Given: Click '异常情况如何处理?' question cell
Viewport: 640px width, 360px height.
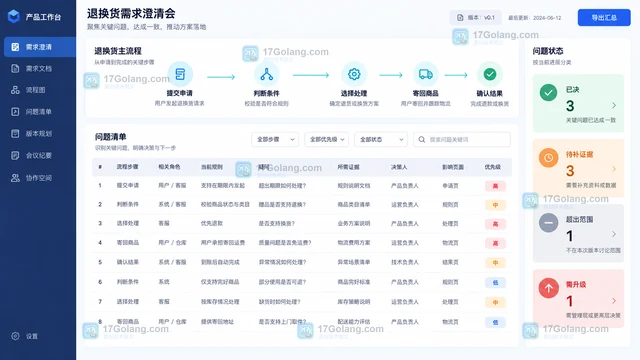Looking at the screenshot, I should click(282, 262).
